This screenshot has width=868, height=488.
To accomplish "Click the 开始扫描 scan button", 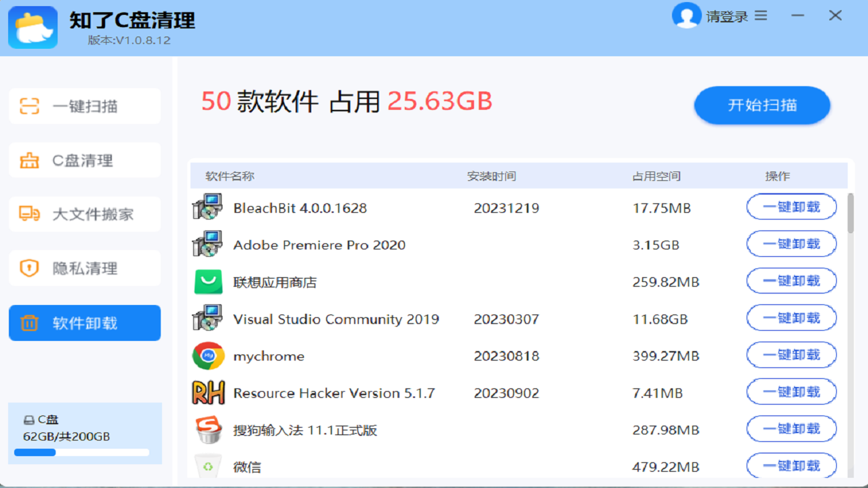I will 762,105.
